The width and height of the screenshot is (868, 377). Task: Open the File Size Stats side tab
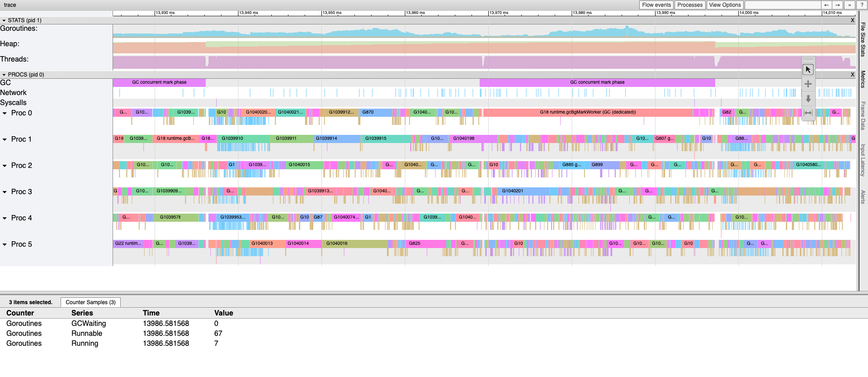pyautogui.click(x=863, y=39)
